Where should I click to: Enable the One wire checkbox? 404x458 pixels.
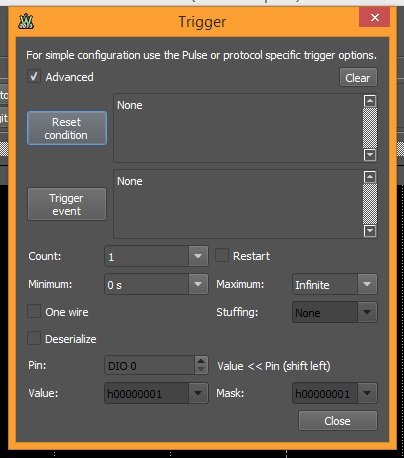tap(34, 311)
